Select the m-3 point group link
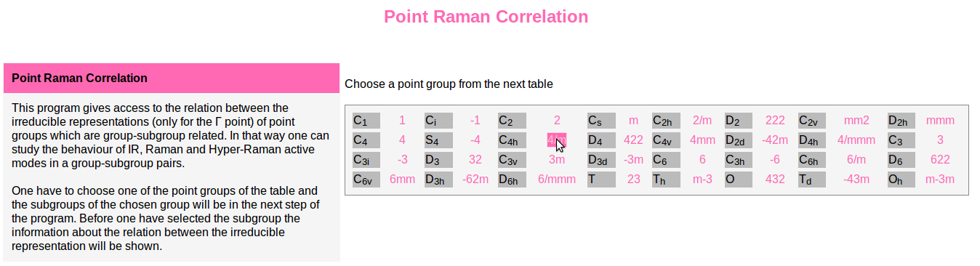 point(702,179)
